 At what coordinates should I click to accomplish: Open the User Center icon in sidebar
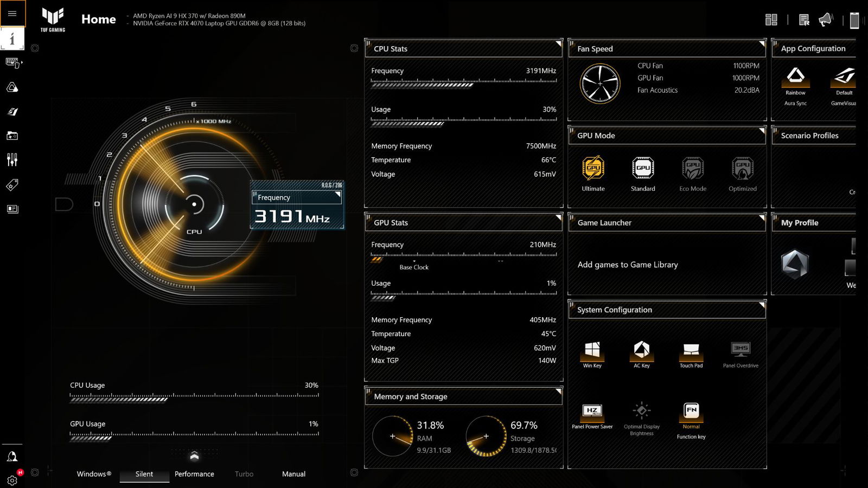coord(12,456)
